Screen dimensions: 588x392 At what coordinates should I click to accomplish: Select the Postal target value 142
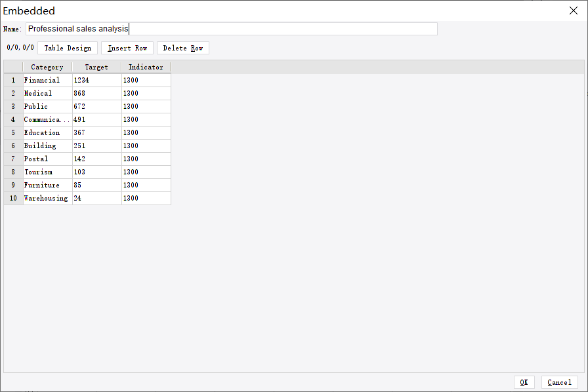click(x=96, y=159)
